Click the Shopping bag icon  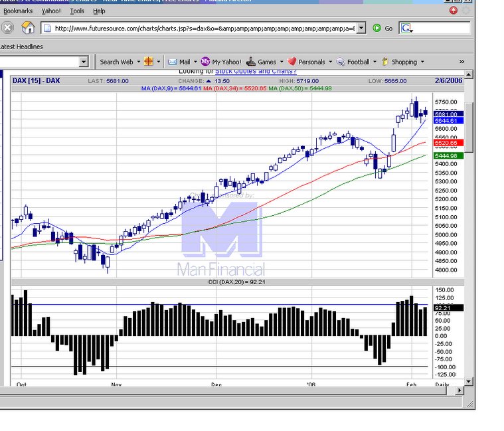point(384,62)
